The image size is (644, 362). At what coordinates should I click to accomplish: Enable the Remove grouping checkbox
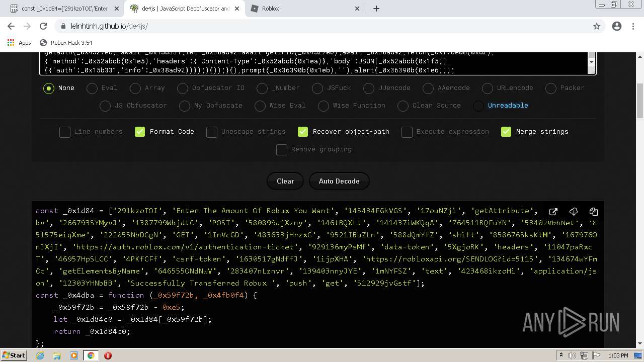point(282,150)
